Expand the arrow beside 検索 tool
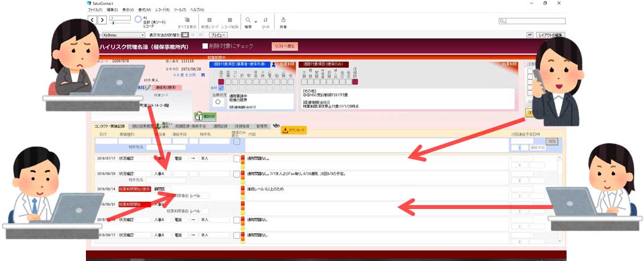Viewport: 644px width, 261px height. click(256, 21)
